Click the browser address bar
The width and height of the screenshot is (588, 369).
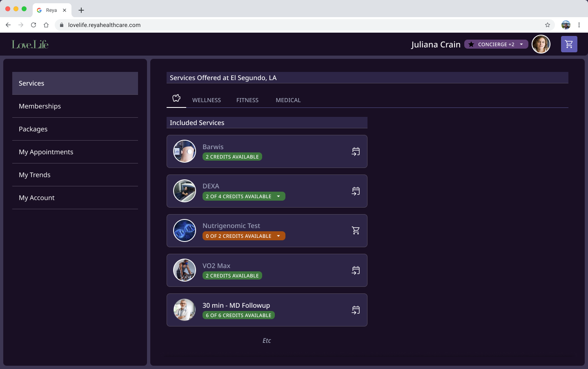pyautogui.click(x=286, y=25)
